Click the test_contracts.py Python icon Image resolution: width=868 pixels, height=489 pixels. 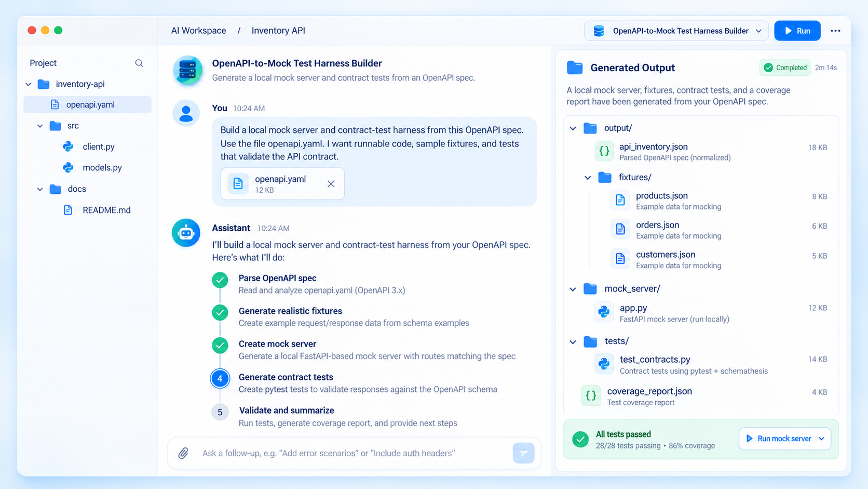[x=604, y=364]
